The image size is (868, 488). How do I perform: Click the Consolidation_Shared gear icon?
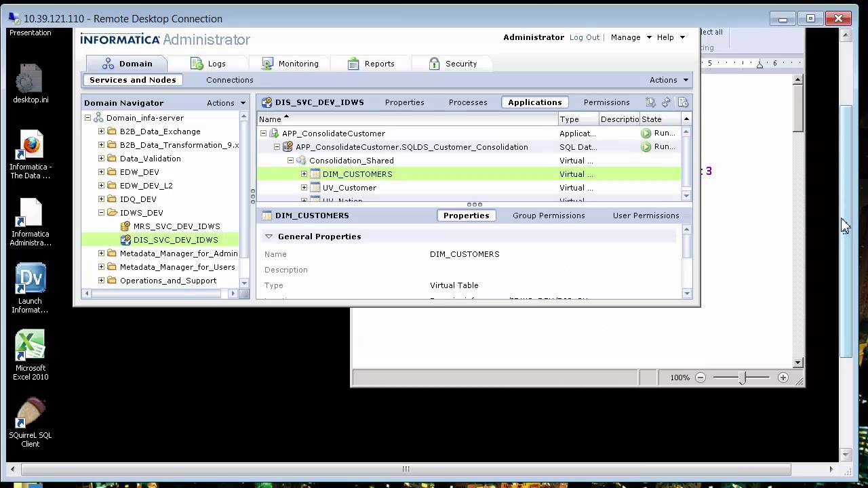301,161
